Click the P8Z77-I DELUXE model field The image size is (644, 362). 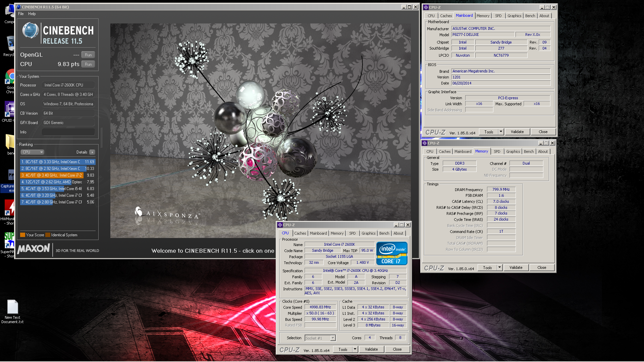tap(483, 35)
